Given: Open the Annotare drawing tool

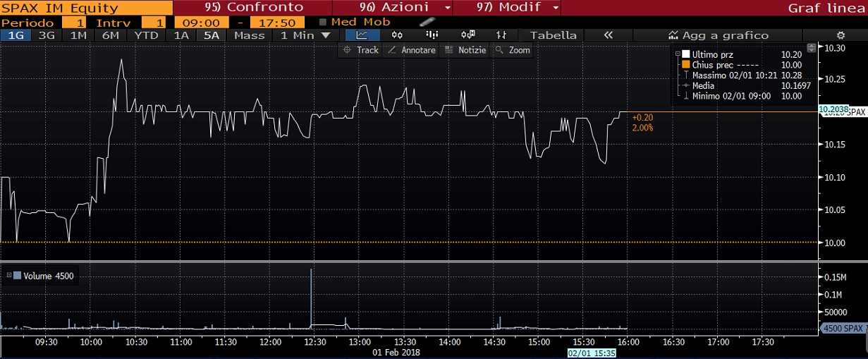Looking at the screenshot, I should [x=411, y=50].
